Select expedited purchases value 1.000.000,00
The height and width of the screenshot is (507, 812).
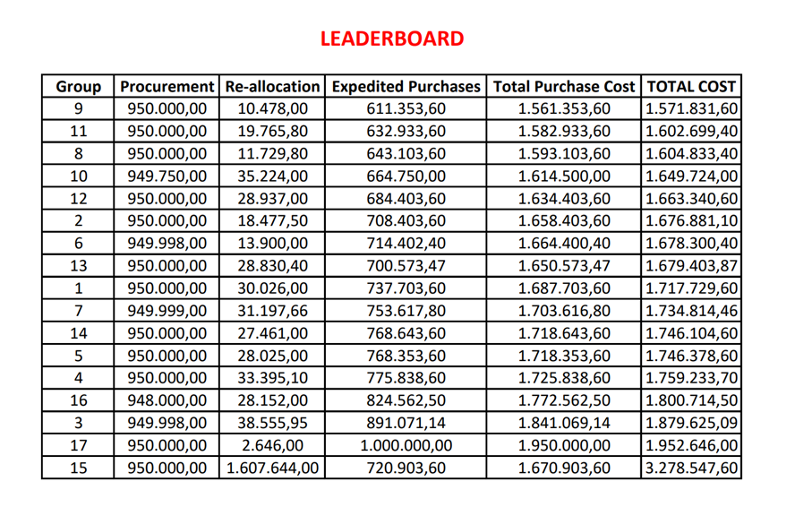click(x=406, y=445)
